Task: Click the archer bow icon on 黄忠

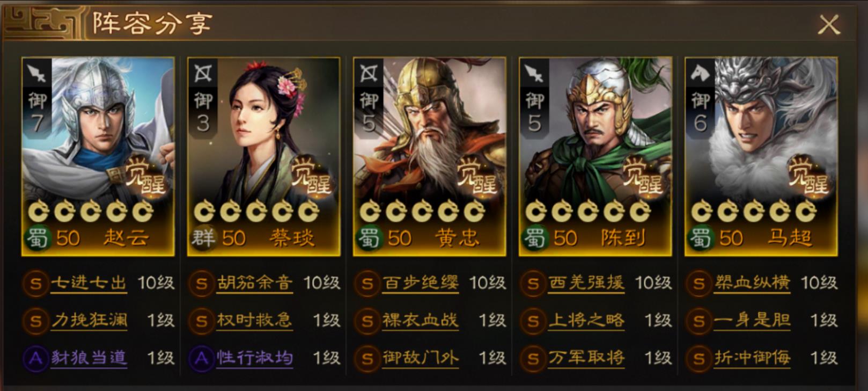Action: click(x=368, y=73)
